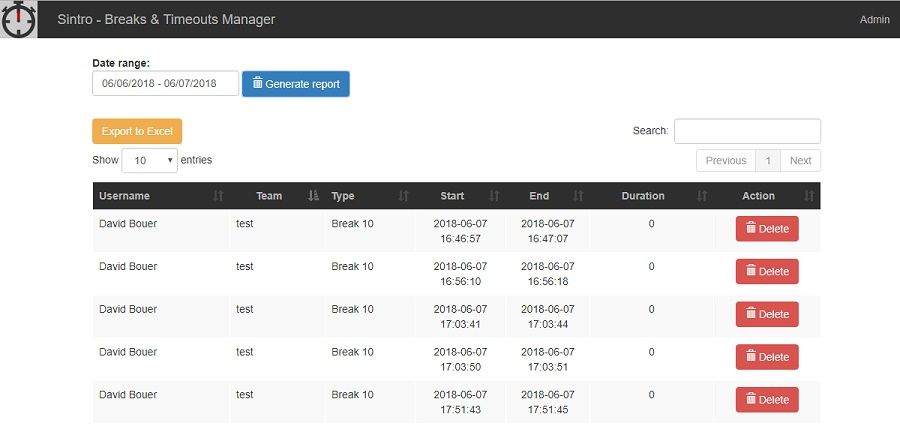Delete the 16:56:10 break entry

(x=767, y=272)
